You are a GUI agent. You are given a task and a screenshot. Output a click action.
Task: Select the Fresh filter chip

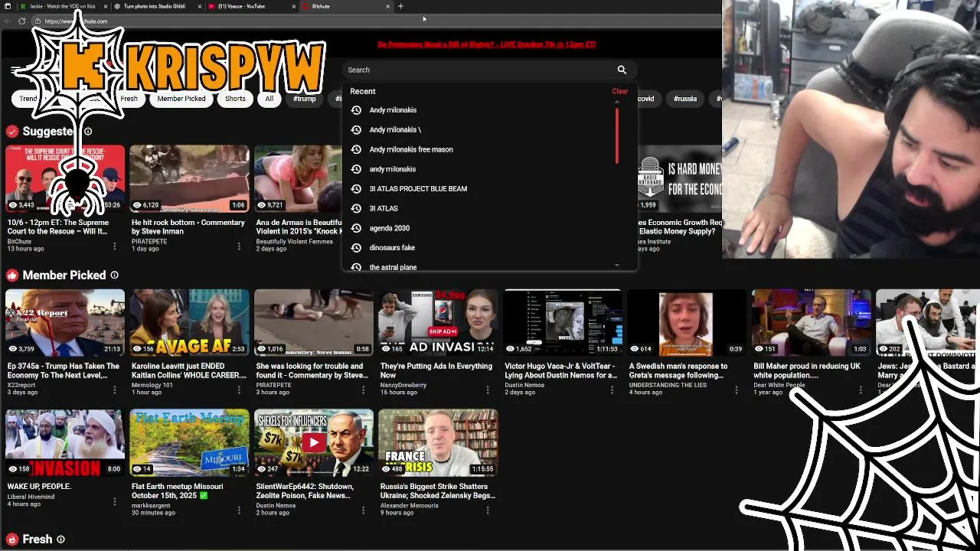[129, 99]
